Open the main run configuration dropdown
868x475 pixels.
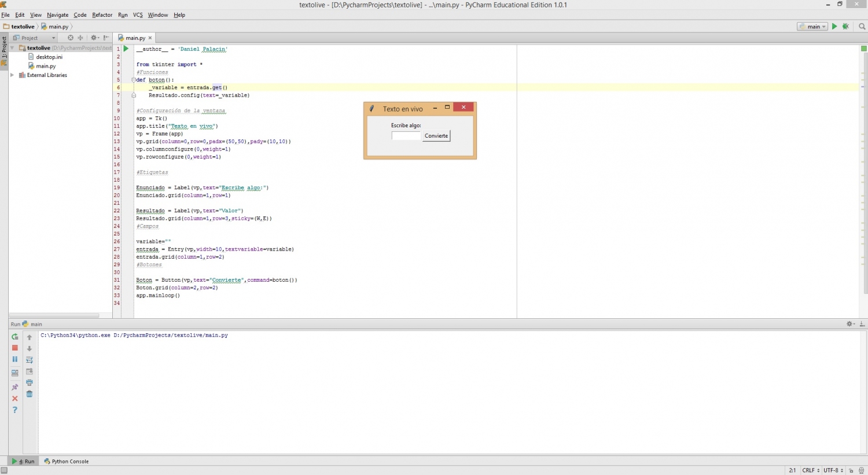(812, 27)
